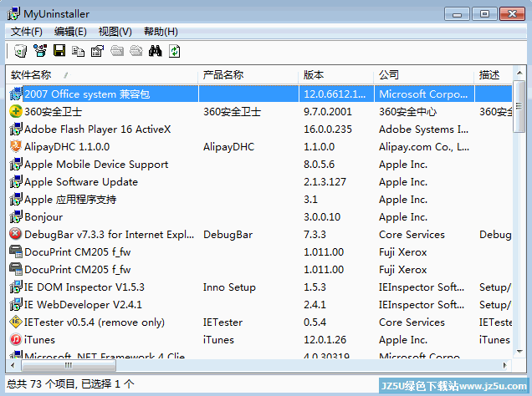Click the iTunes music note icon
Viewport: 532px width, 396px height.
point(16,340)
